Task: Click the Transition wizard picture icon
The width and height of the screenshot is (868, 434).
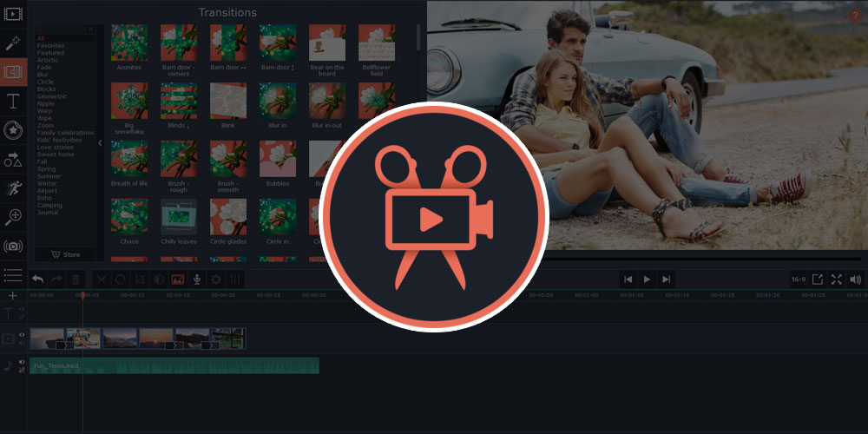Action: (178, 279)
